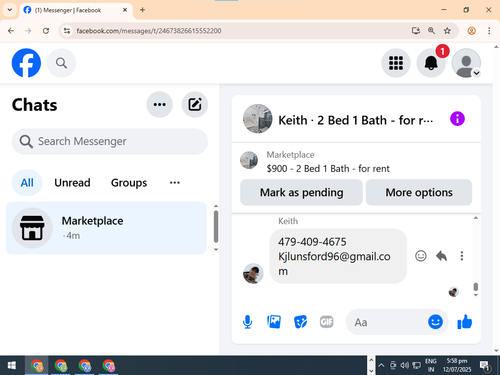React to Keith's message with emoji icon
This screenshot has height=375, width=500.
point(421,256)
